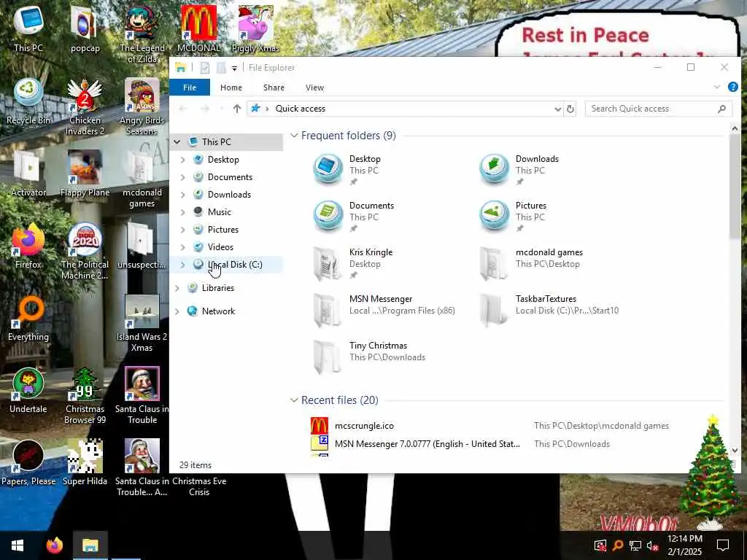Open the address bar history dropdown

click(557, 109)
